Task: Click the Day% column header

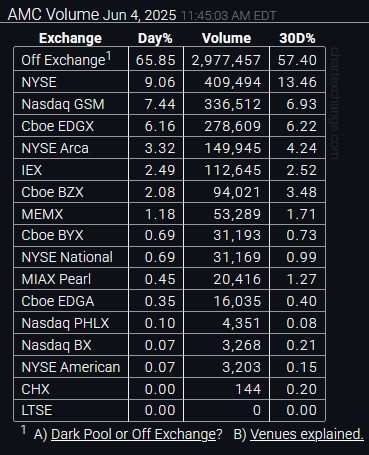Action: pyautogui.click(x=155, y=38)
